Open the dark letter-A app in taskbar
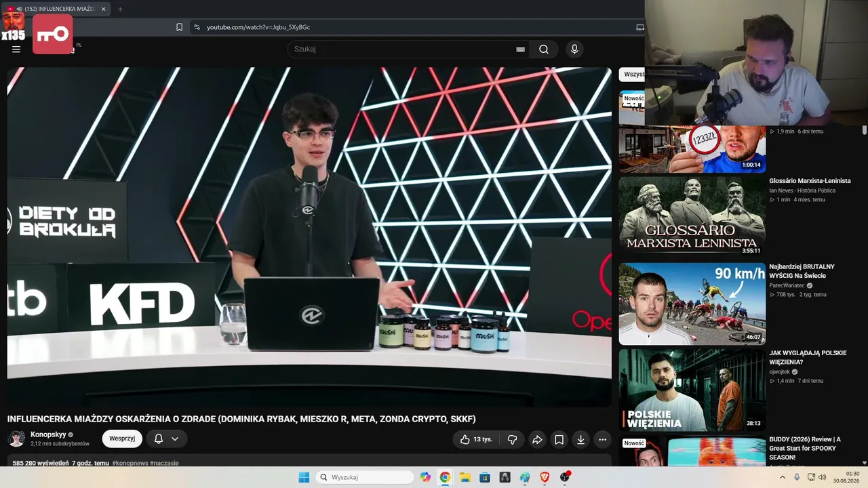The image size is (868, 488). pyautogui.click(x=505, y=477)
